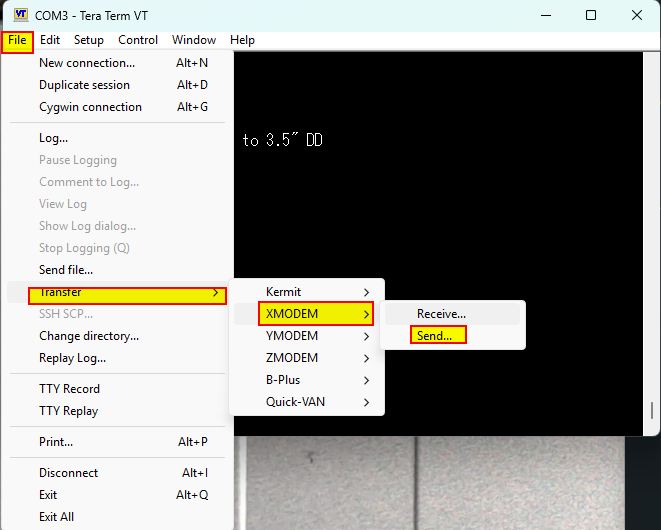Click Cygwin connection menu item
The height and width of the screenshot is (530, 661).
pyautogui.click(x=90, y=107)
